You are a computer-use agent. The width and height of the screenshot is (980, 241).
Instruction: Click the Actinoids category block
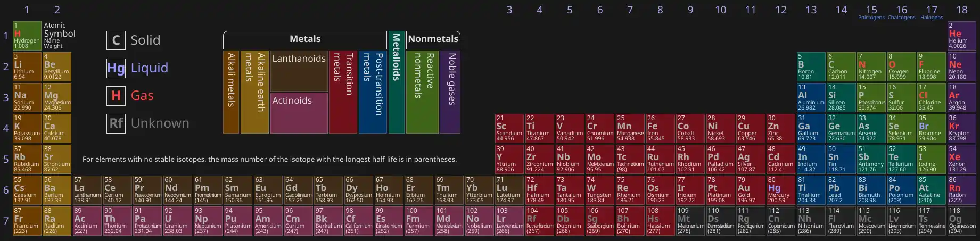(x=299, y=113)
